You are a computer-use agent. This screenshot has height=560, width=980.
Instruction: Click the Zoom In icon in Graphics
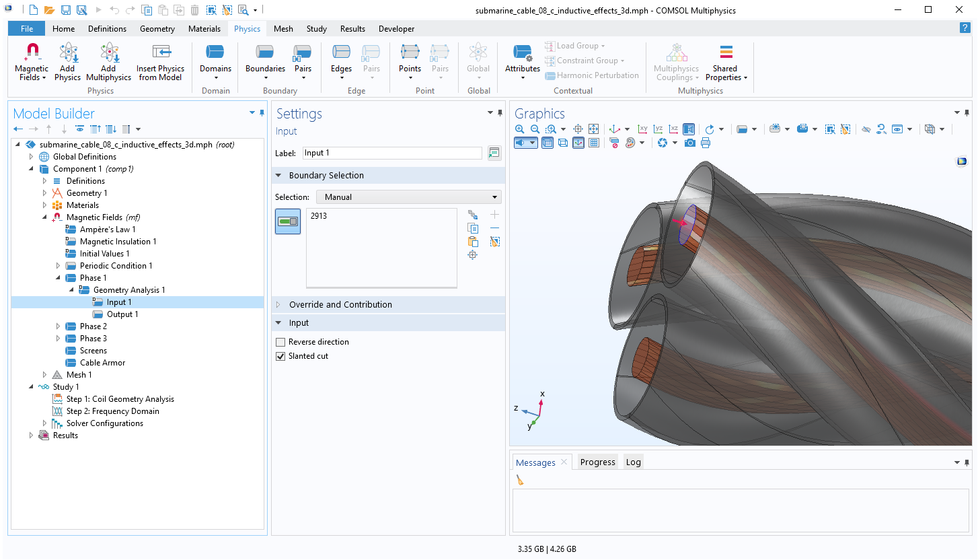(x=519, y=129)
